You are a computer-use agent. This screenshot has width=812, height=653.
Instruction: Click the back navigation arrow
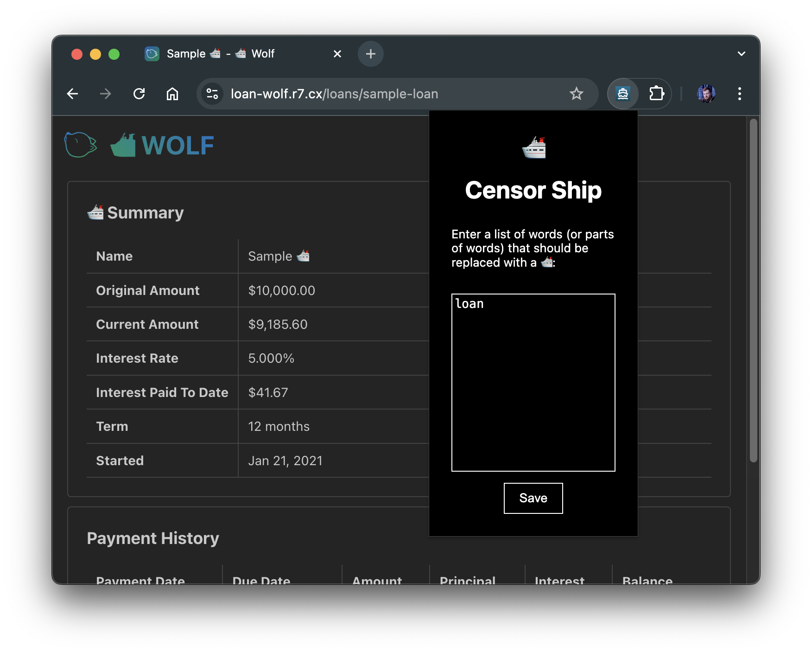click(x=72, y=94)
